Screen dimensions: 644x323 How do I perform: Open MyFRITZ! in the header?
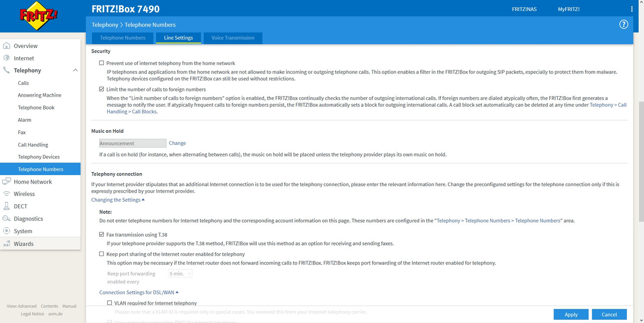click(569, 9)
